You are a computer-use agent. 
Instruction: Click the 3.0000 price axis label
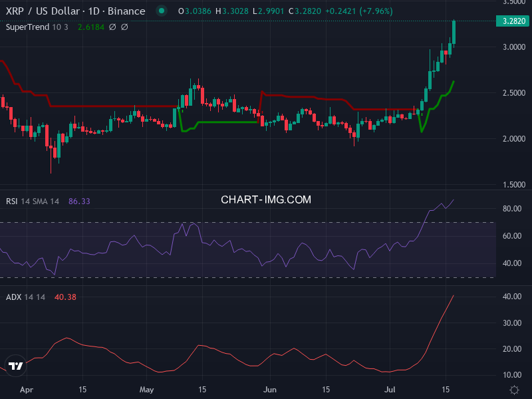(514, 47)
